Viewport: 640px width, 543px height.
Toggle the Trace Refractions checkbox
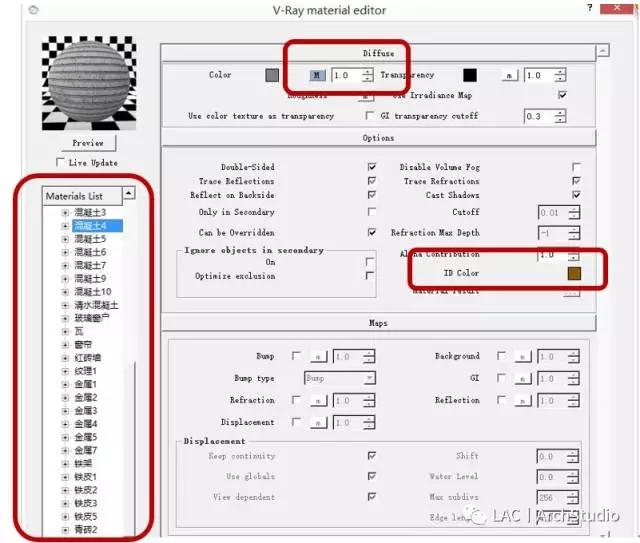[x=576, y=180]
